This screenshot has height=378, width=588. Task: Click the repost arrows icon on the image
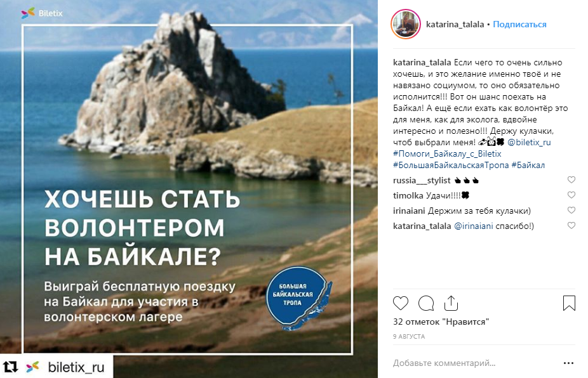11,367
